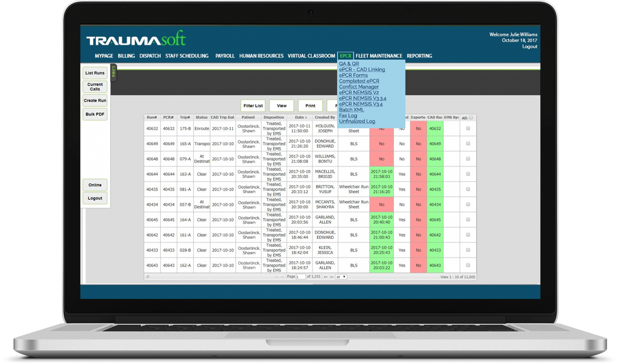
Task: Open the BILLING menu
Action: point(126,56)
